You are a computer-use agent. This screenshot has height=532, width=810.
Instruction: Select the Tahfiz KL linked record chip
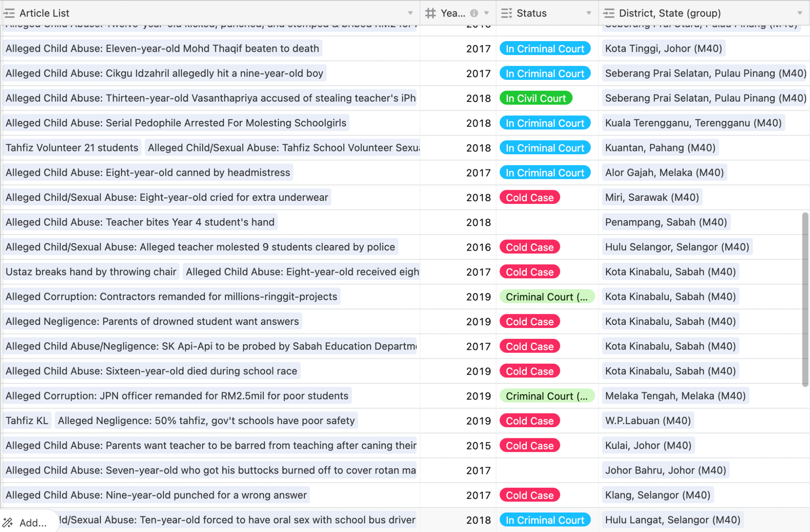tap(27, 421)
